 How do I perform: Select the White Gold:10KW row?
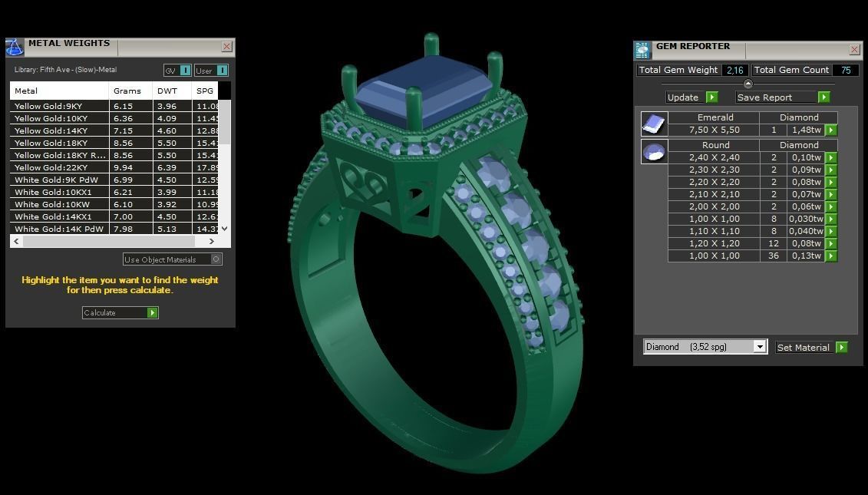tap(114, 204)
